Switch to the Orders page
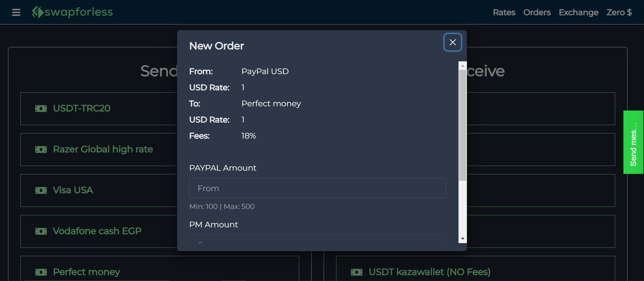Viewport: 644px width, 281px height. 537,12
